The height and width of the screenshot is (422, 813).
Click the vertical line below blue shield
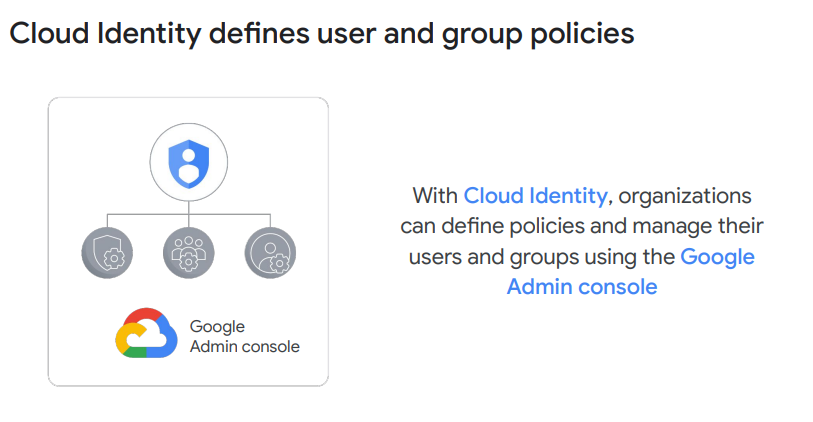click(x=188, y=205)
